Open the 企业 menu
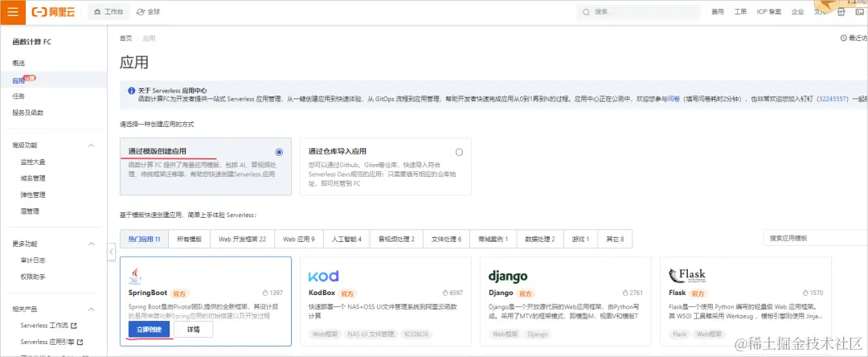Screen dimensions: 868x357 pyautogui.click(x=798, y=11)
